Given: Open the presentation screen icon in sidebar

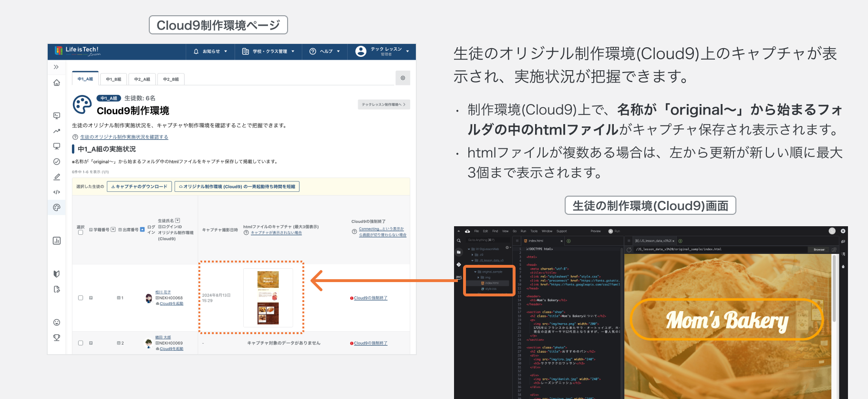Looking at the screenshot, I should (57, 146).
